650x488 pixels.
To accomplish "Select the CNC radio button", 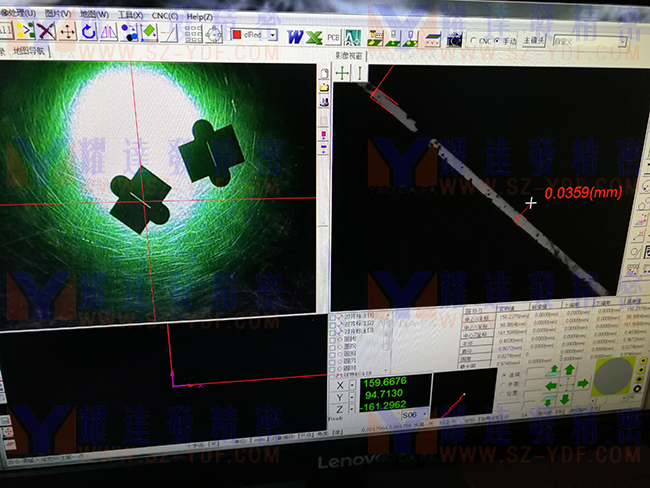I will pos(473,41).
